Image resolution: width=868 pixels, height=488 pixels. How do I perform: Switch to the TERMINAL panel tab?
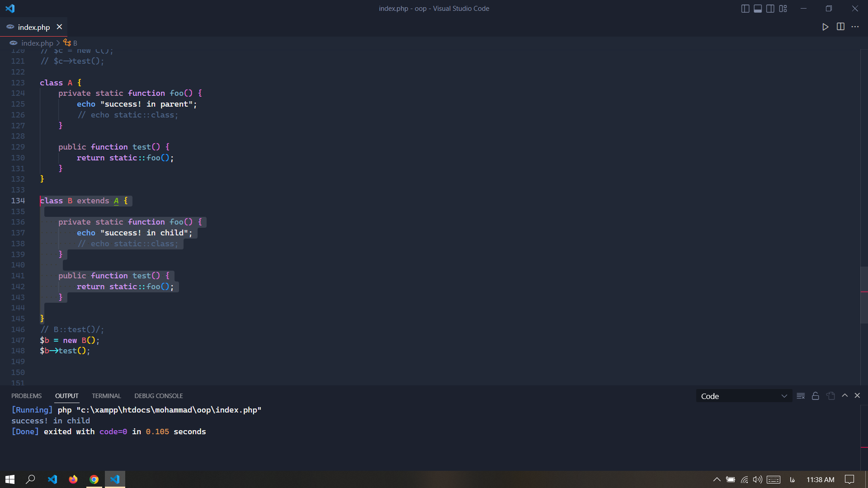106,396
